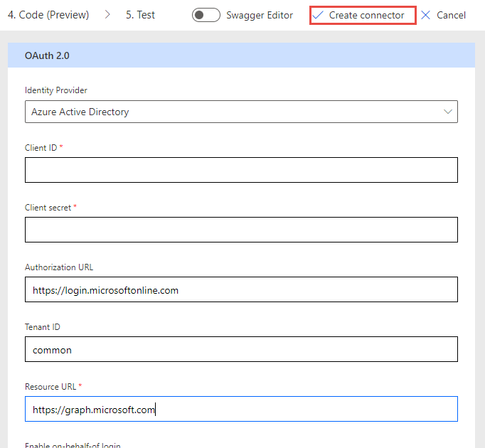Viewport: 485px width, 448px height.
Task: Click the Client ID label
Action: pyautogui.click(x=41, y=148)
